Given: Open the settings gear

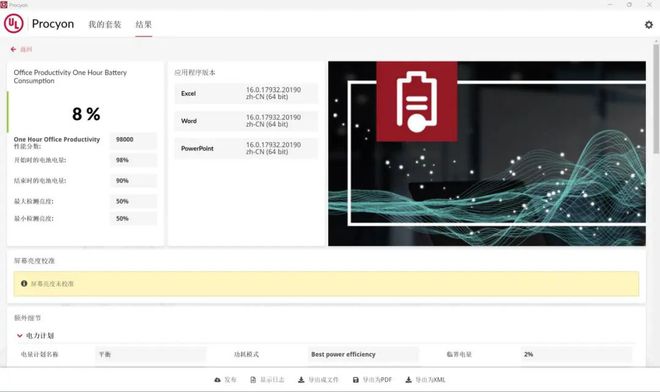Looking at the screenshot, I should pos(649,24).
